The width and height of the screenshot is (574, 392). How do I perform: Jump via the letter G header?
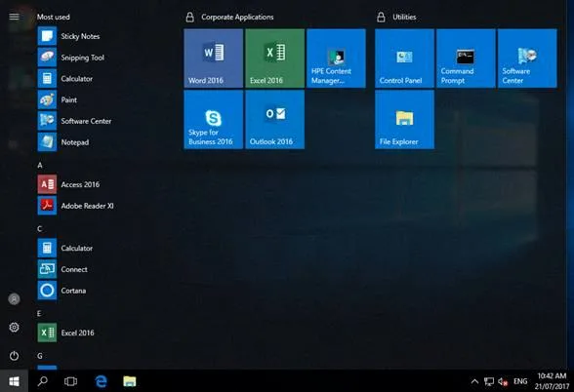pos(39,356)
